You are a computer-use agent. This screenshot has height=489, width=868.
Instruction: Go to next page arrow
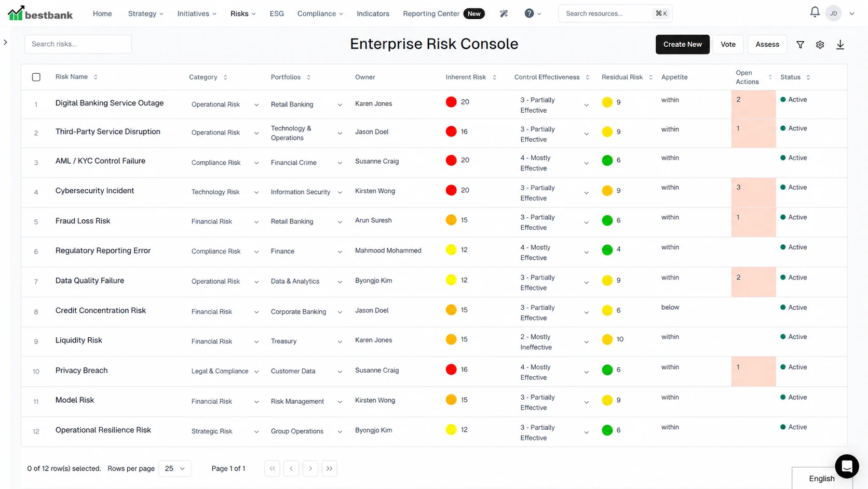point(310,468)
